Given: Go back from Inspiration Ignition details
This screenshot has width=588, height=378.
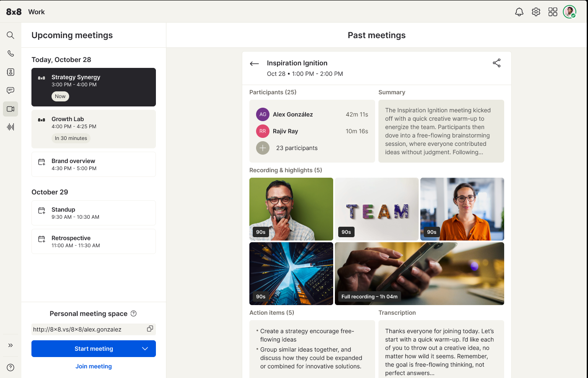Looking at the screenshot, I should click(254, 64).
